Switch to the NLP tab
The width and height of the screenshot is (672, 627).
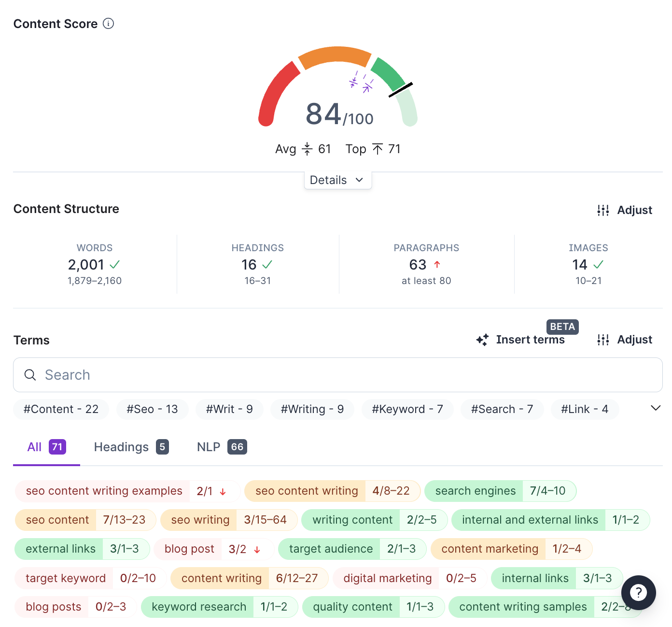tap(222, 447)
